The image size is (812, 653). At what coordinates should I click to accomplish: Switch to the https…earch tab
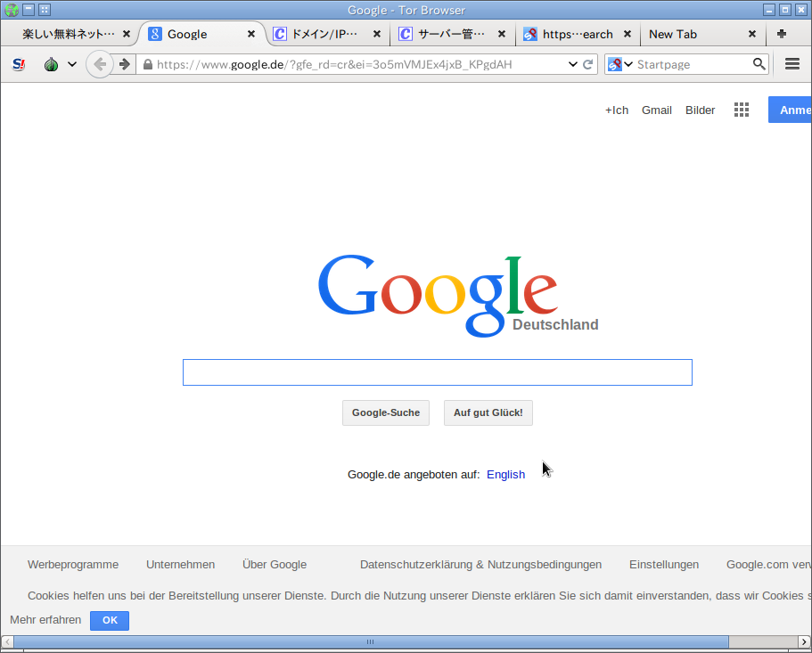pyautogui.click(x=578, y=34)
